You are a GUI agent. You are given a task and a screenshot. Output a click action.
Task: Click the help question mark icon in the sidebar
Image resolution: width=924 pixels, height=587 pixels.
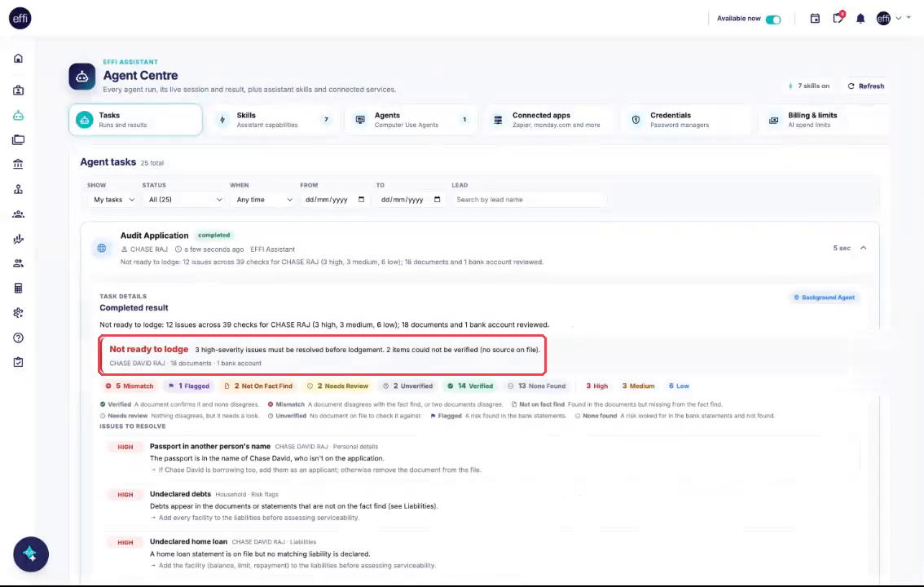18,338
